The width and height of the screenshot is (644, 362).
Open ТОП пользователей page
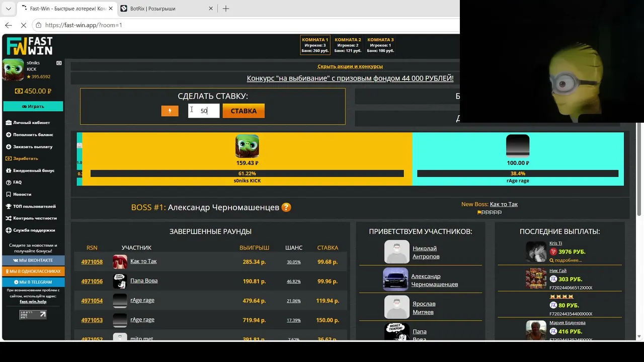(x=31, y=206)
